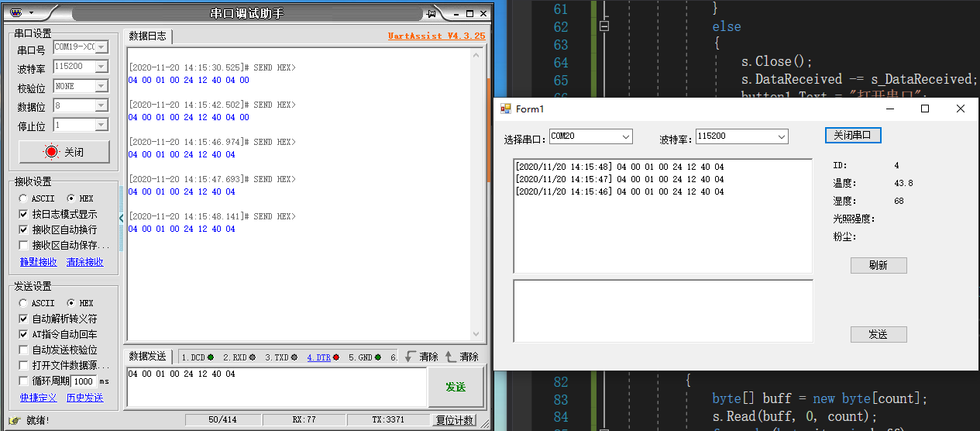980x431 pixels.
Task: Click the RX:77 status counter
Action: [304, 420]
